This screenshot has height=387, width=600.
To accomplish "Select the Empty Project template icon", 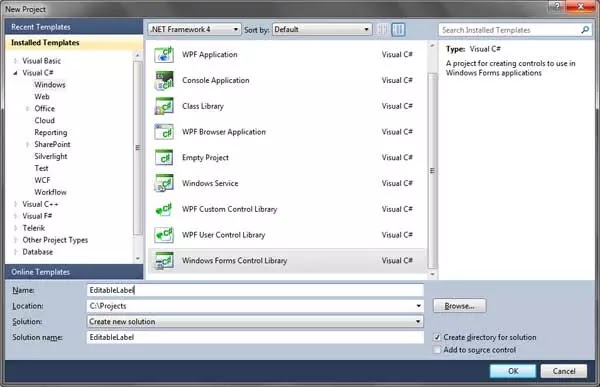I will (164, 157).
